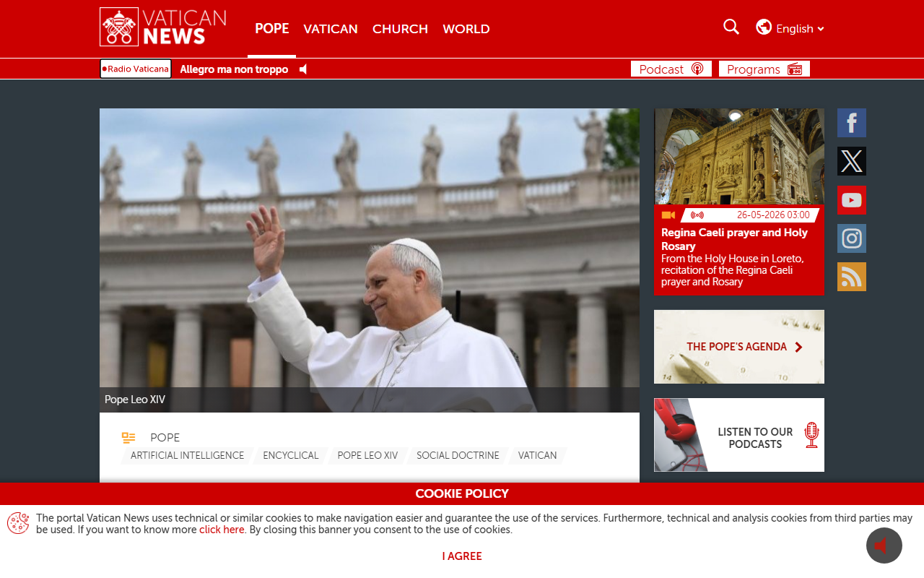Screen dimensions: 924x578
Task: Click the 'Allegro ma non troppo' program title
Action: 234,69
